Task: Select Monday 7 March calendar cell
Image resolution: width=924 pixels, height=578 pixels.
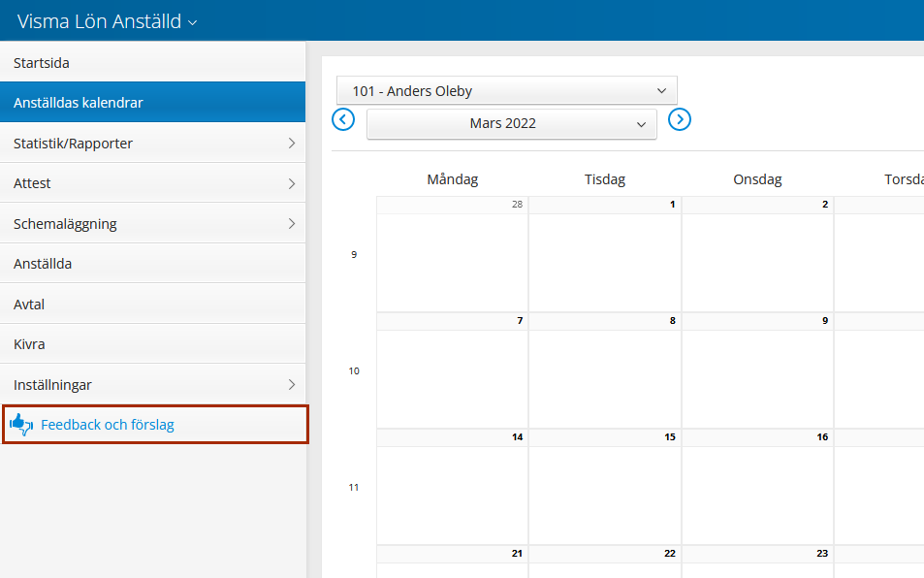Action: click(453, 370)
